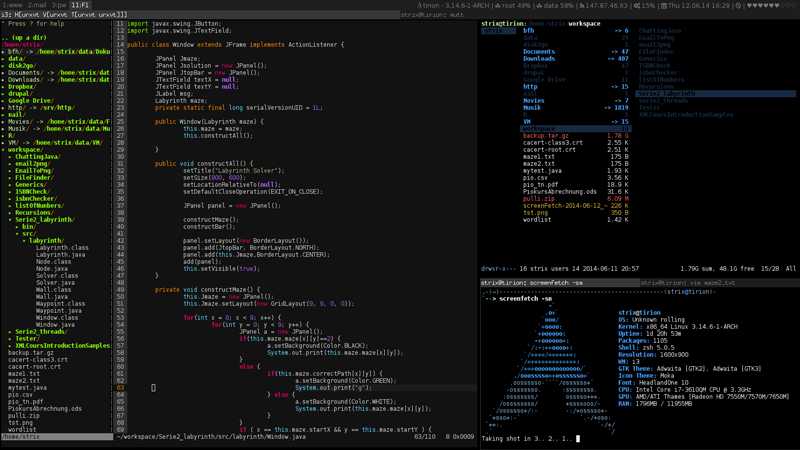Switch to workspace tag 11:F1
800x450 pixels.
coord(80,5)
